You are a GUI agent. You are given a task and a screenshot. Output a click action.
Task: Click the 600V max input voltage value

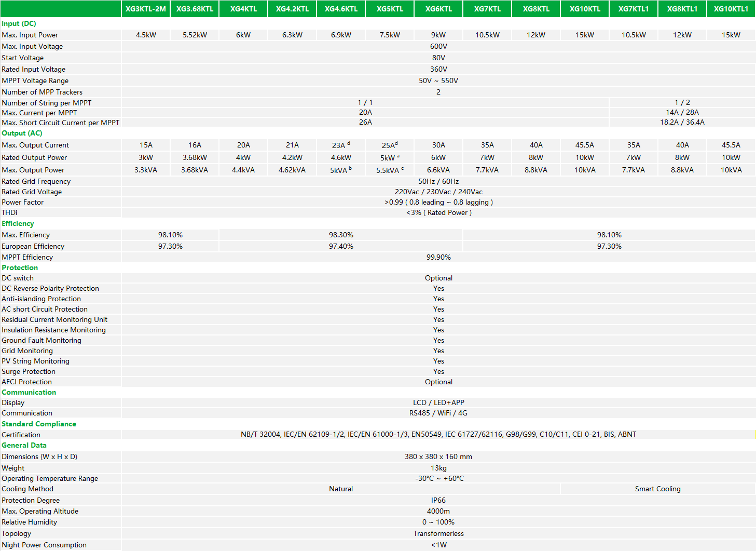point(438,46)
